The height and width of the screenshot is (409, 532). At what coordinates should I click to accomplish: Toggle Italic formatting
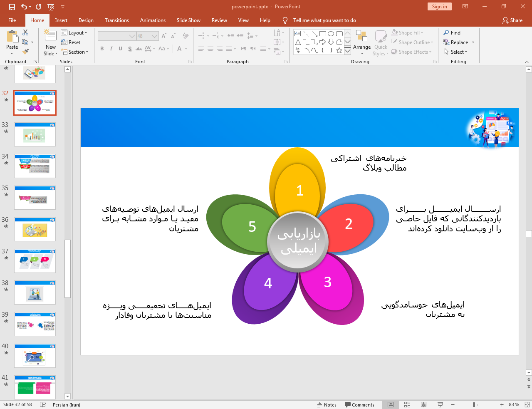tap(111, 49)
